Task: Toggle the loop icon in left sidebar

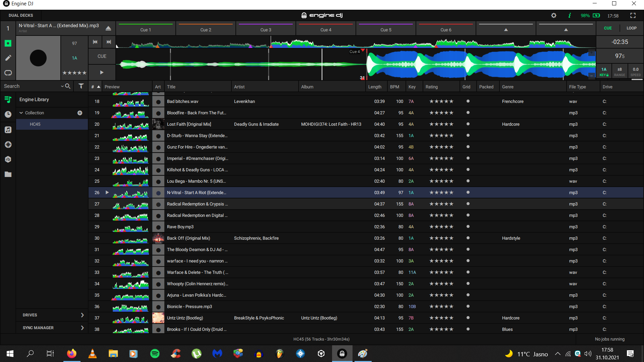Action: [x=8, y=73]
